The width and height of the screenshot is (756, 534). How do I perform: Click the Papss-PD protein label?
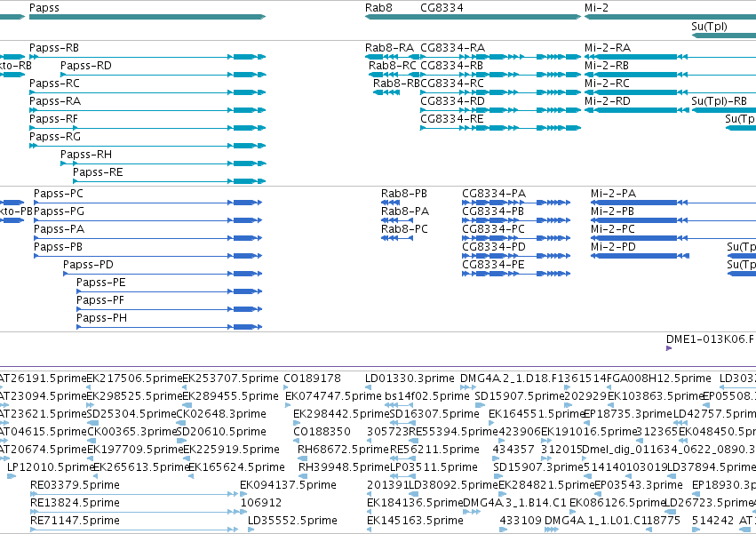tap(88, 266)
